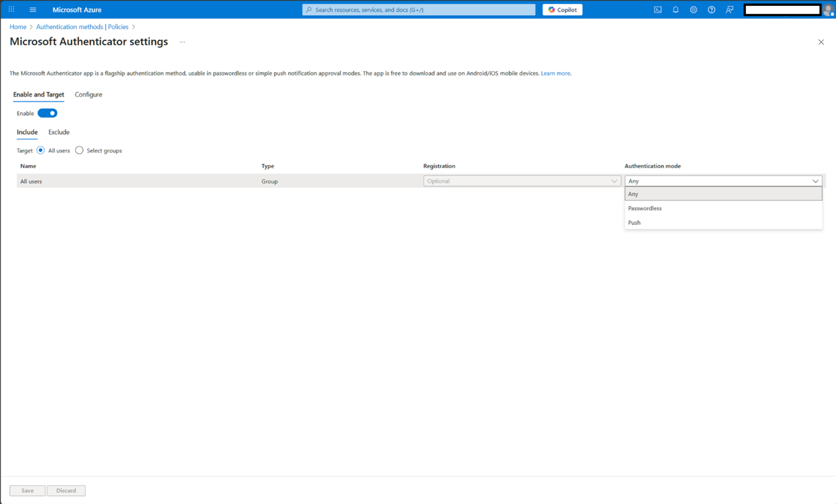
Task: Choose Passwordless authentication mode option
Action: click(x=723, y=208)
